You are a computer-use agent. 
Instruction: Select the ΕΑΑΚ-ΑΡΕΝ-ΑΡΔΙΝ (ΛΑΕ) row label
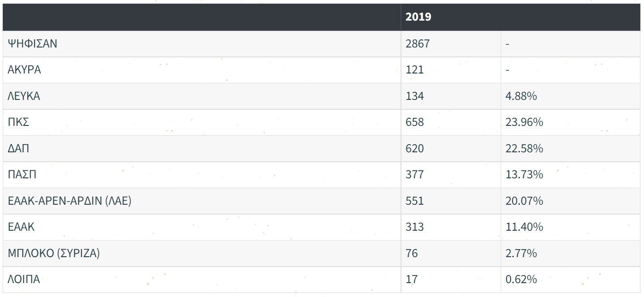coord(70,201)
